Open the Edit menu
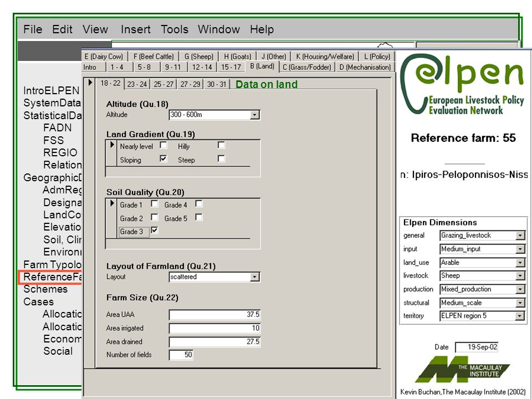The height and width of the screenshot is (399, 532). [x=62, y=29]
